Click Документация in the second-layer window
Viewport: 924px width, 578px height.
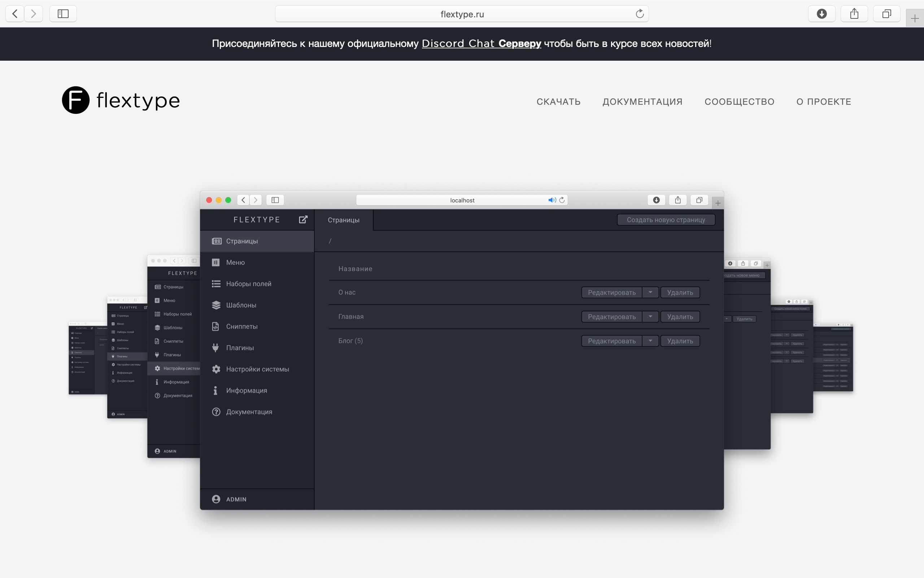(x=174, y=396)
